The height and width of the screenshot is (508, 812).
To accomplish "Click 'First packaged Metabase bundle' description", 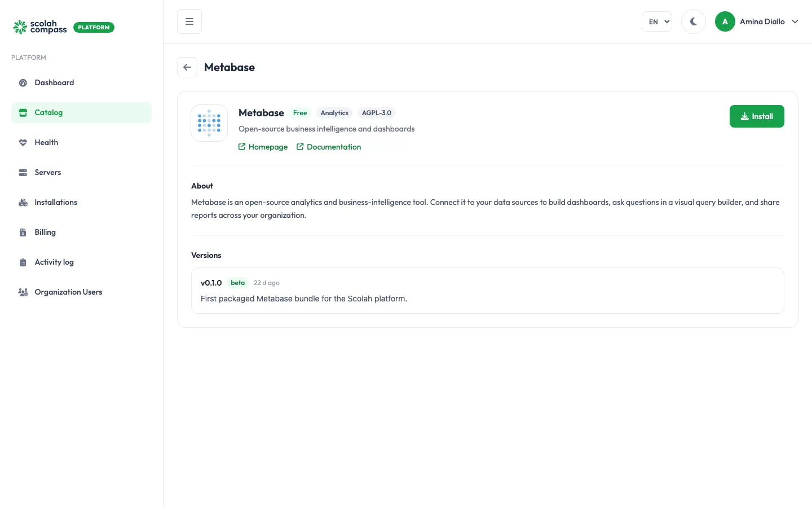I will [x=304, y=299].
